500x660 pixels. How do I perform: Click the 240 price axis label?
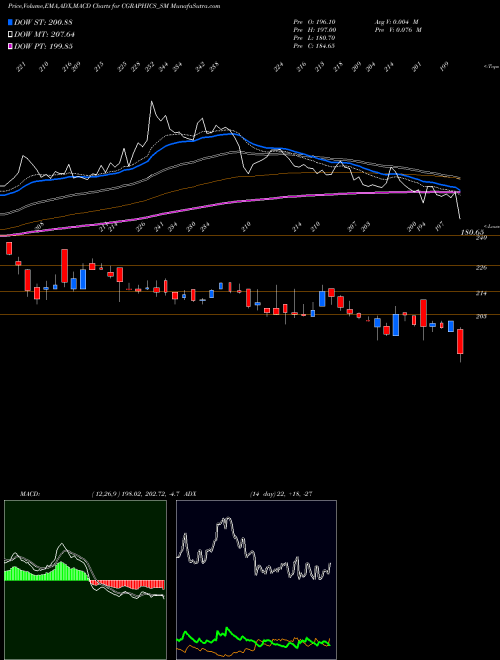(x=481, y=238)
